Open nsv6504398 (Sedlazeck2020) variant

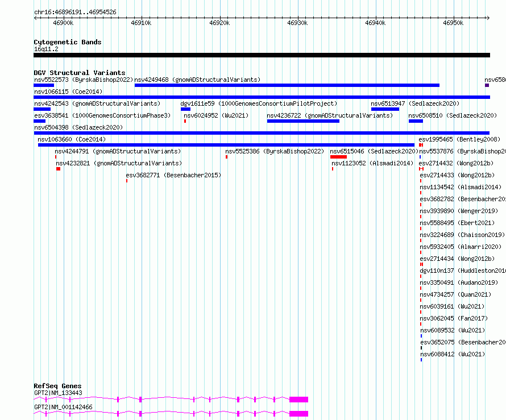[x=78, y=127]
